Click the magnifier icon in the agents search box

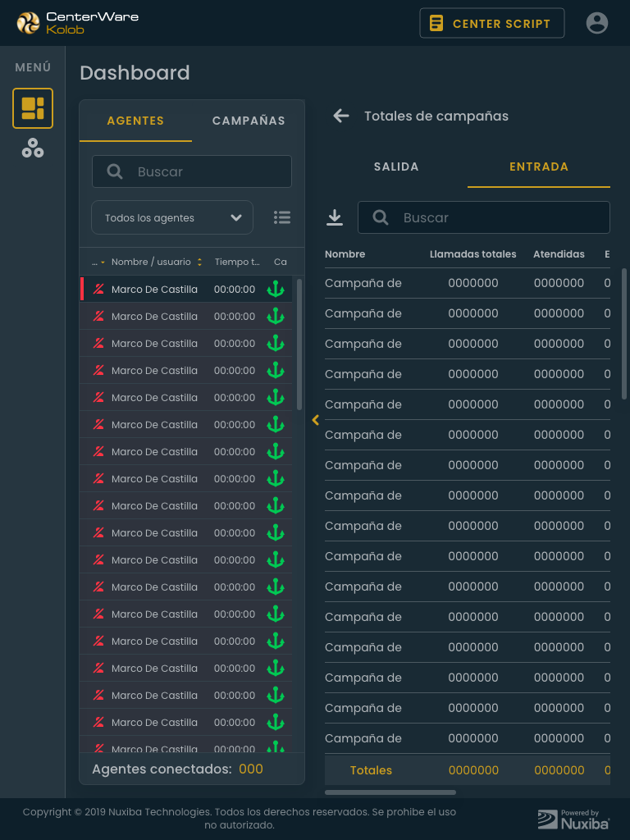point(115,171)
